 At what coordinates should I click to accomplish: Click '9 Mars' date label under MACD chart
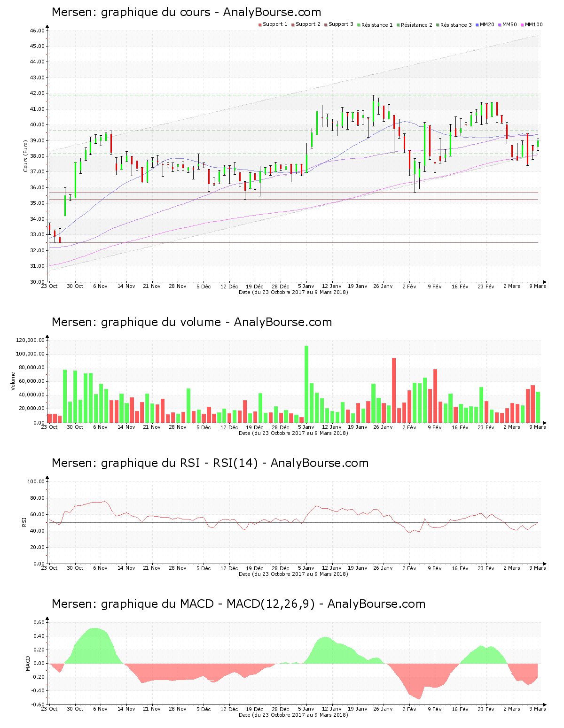[x=538, y=709]
